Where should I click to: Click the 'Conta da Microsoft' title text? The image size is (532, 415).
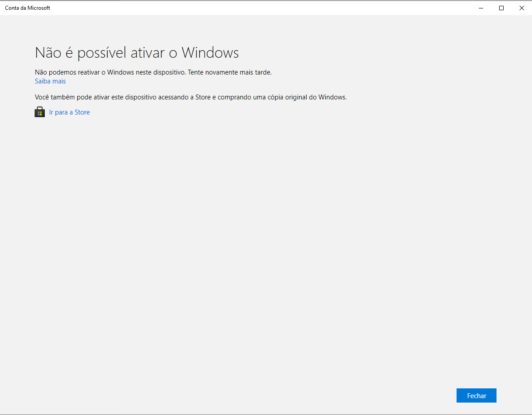[28, 8]
